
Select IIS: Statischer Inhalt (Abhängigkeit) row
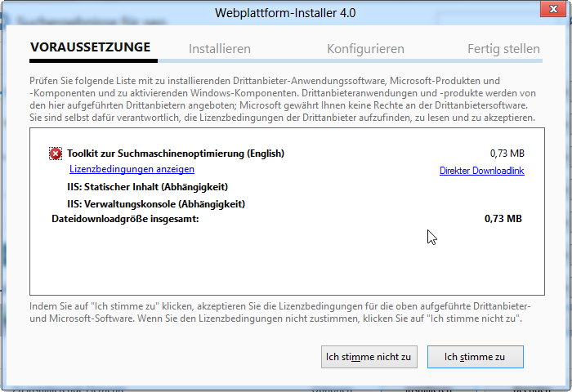147,187
